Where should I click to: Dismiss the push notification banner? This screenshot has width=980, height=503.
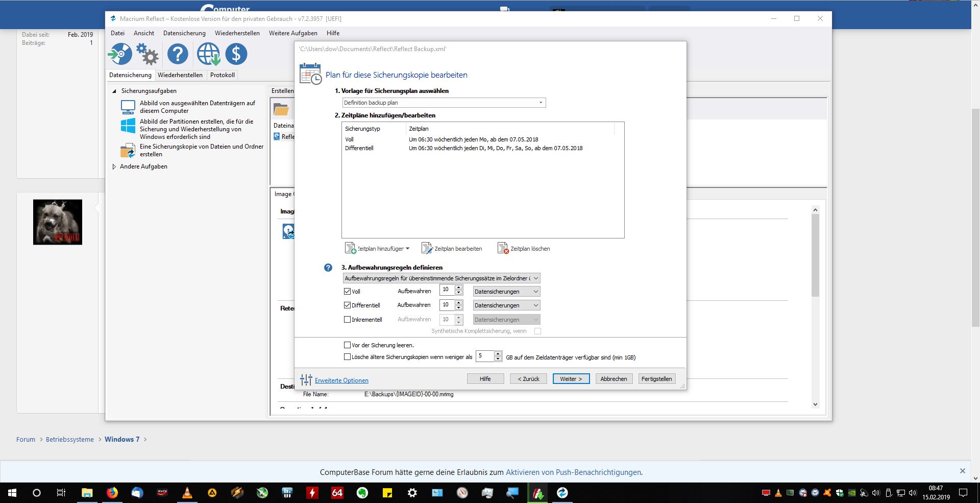tap(962, 471)
